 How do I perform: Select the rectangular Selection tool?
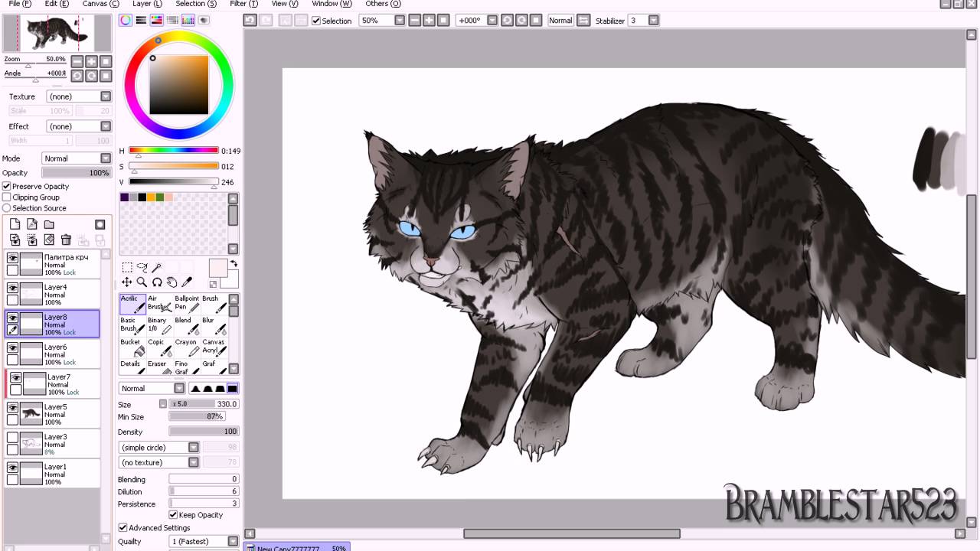click(127, 267)
